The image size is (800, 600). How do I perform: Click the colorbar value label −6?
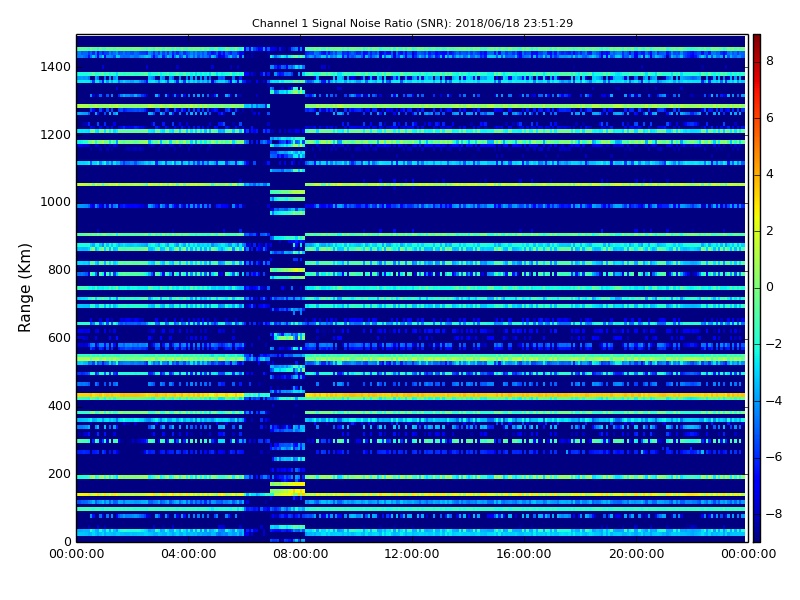pos(774,457)
